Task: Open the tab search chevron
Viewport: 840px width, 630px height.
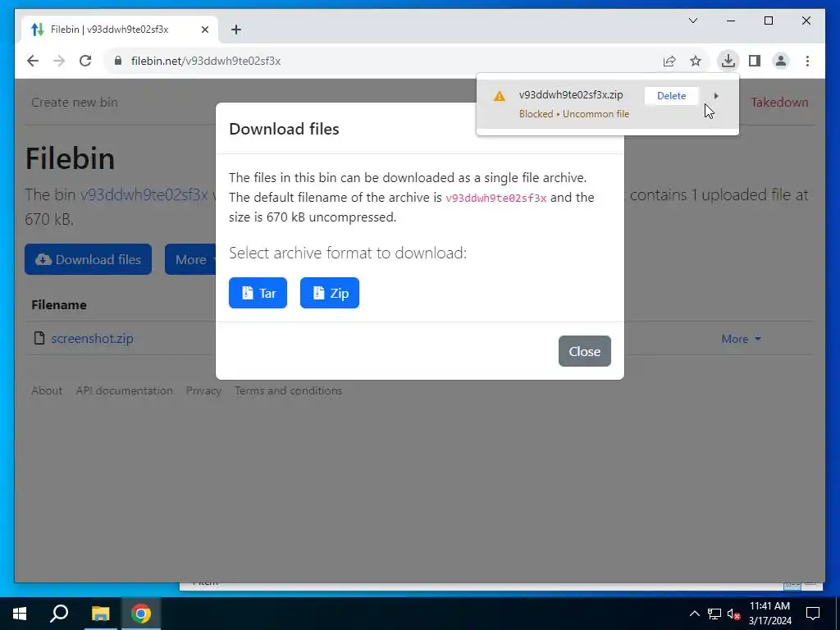Action: click(x=692, y=21)
